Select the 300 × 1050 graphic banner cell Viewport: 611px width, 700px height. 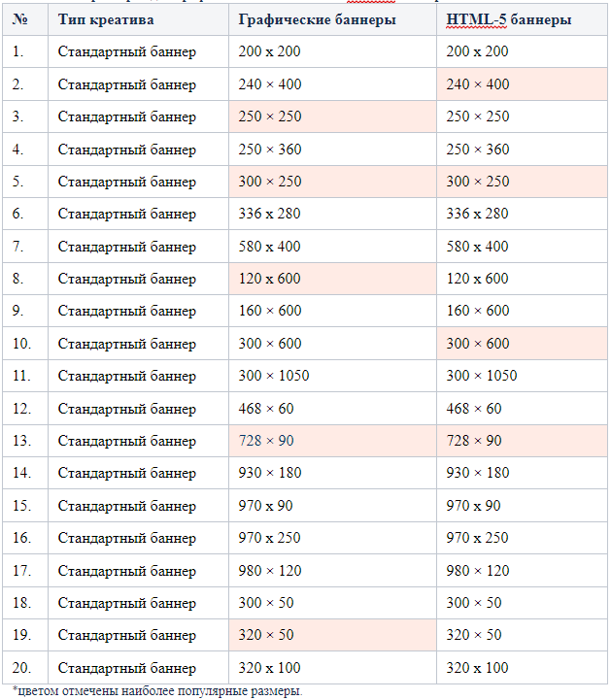pyautogui.click(x=333, y=376)
